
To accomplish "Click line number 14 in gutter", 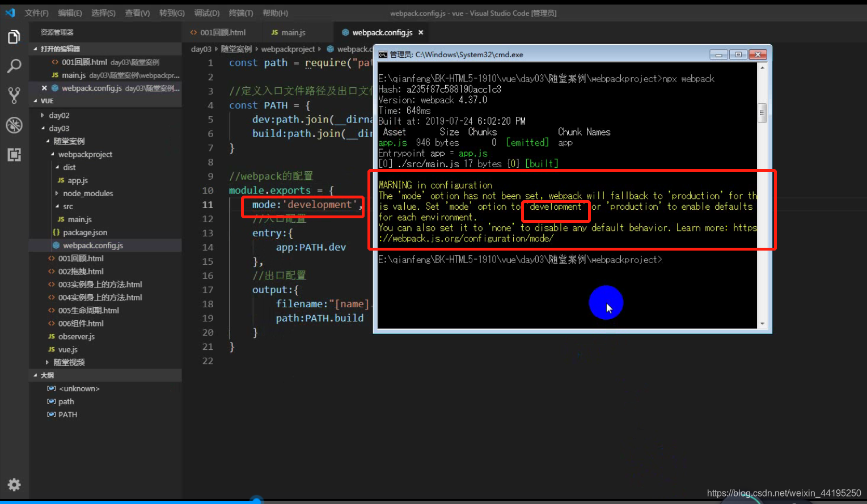I will (208, 247).
